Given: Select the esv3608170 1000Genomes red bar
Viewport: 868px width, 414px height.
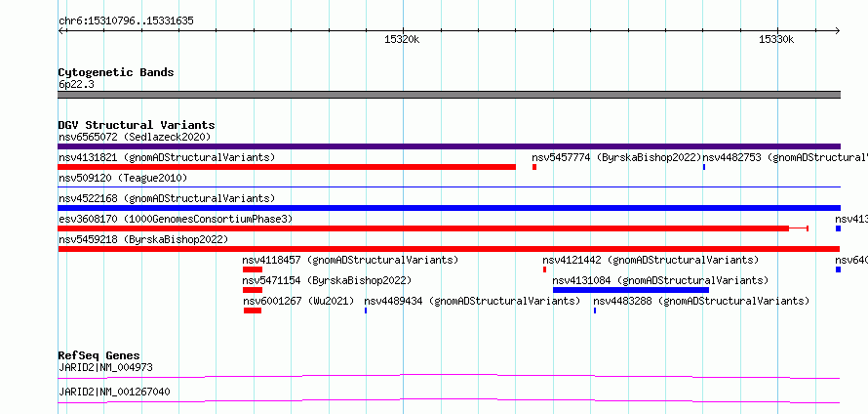Looking at the screenshot, I should click(433, 228).
